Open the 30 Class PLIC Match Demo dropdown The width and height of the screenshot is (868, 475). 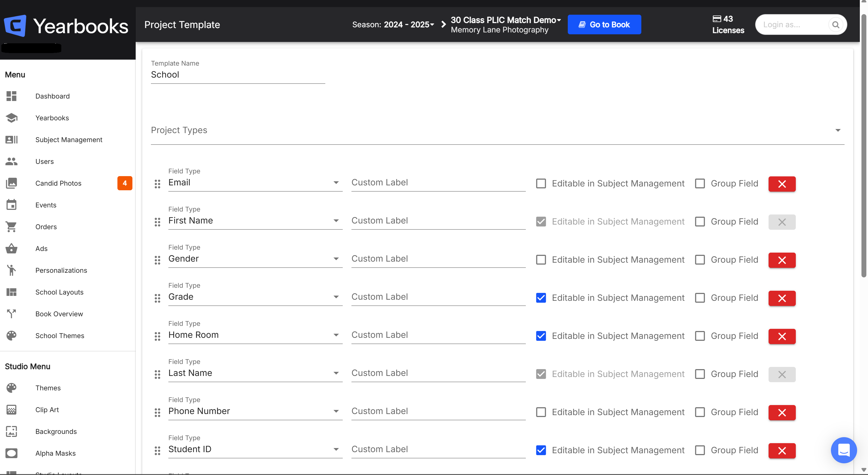[x=505, y=20]
